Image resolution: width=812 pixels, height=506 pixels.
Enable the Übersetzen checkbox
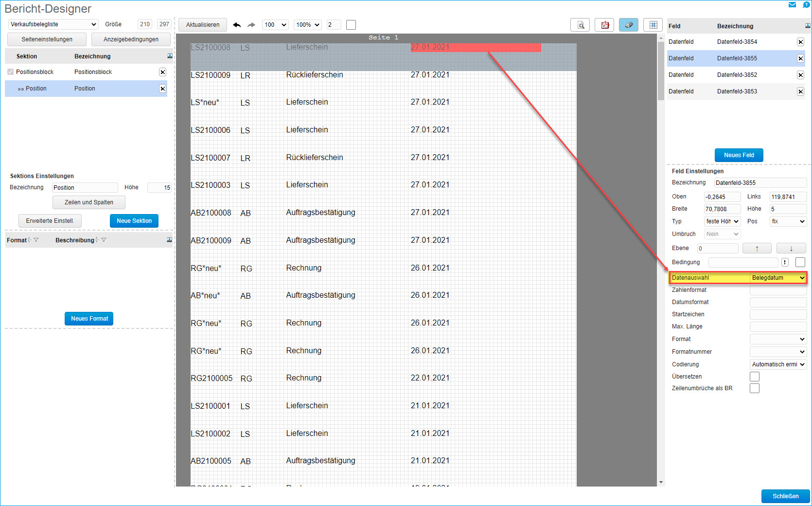(x=755, y=377)
